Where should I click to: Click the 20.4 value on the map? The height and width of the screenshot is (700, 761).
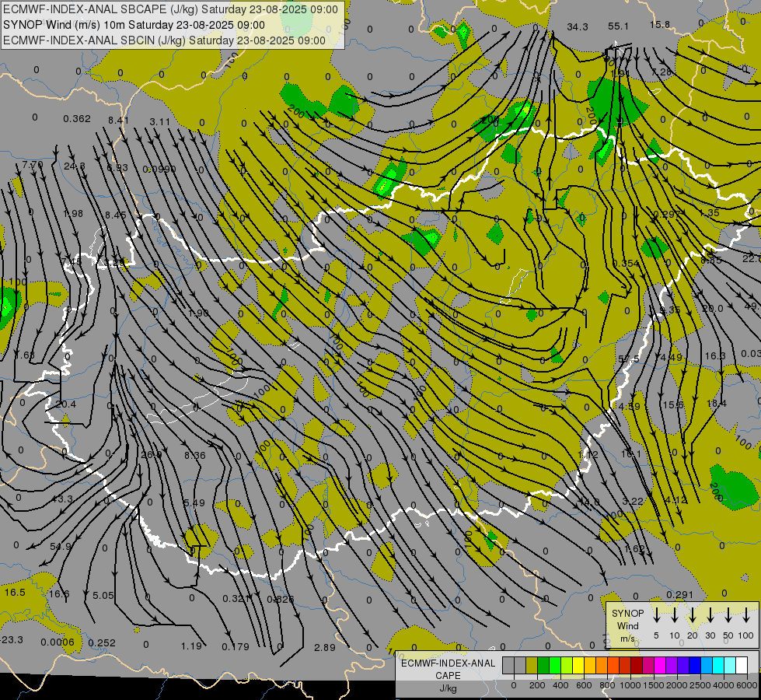pyautogui.click(x=65, y=404)
